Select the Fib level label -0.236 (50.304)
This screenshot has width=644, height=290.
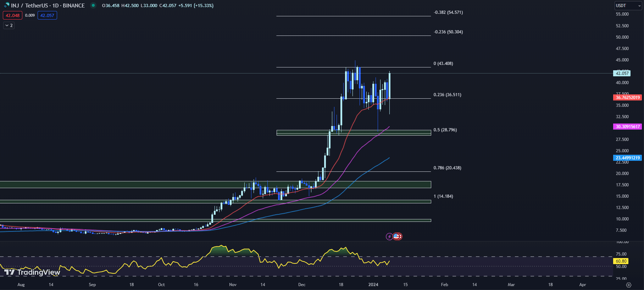[448, 32]
